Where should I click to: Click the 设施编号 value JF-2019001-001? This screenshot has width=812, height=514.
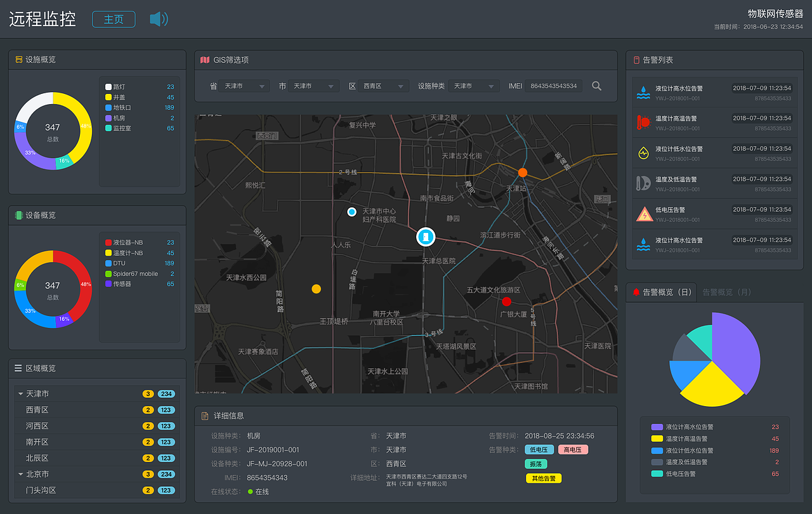click(273, 450)
